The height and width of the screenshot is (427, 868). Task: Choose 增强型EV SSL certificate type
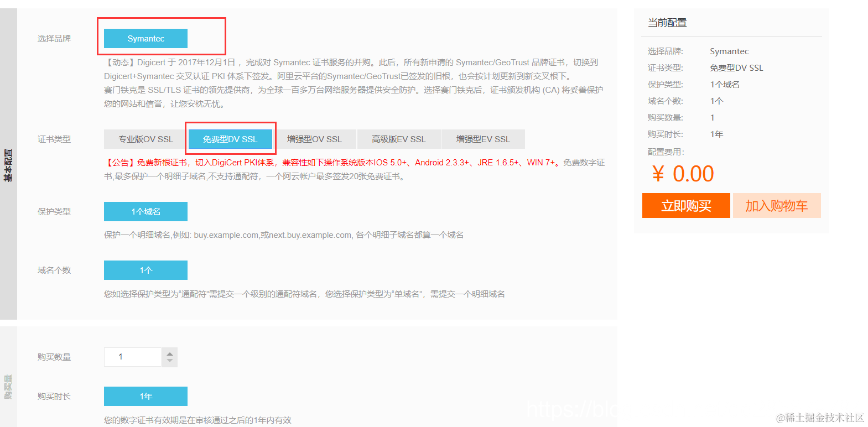pyautogui.click(x=483, y=139)
